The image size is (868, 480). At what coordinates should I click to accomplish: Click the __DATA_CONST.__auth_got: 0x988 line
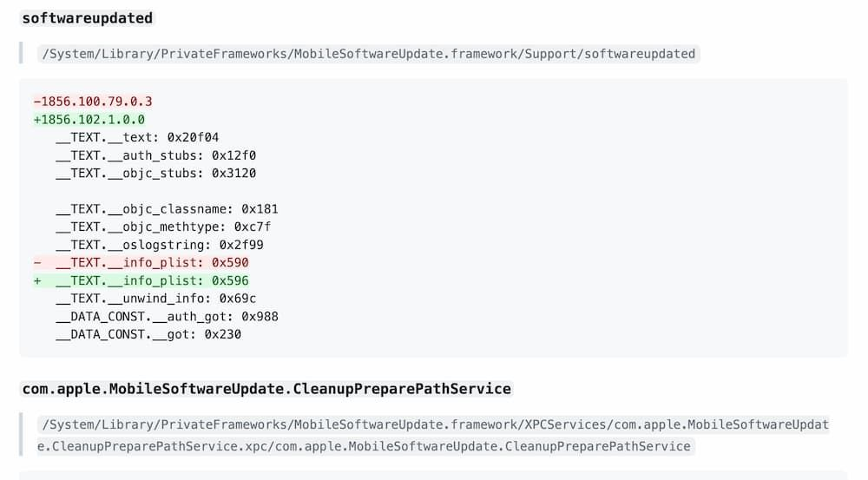pyautogui.click(x=167, y=317)
